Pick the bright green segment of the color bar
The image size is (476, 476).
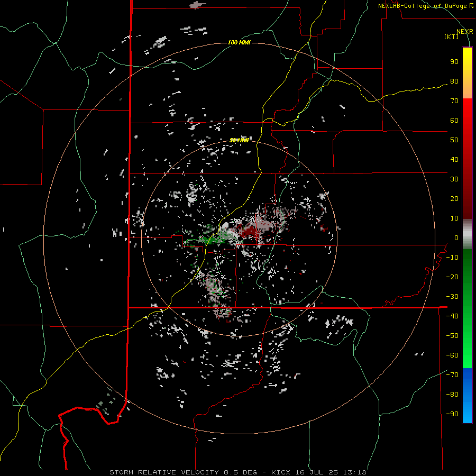467,309
